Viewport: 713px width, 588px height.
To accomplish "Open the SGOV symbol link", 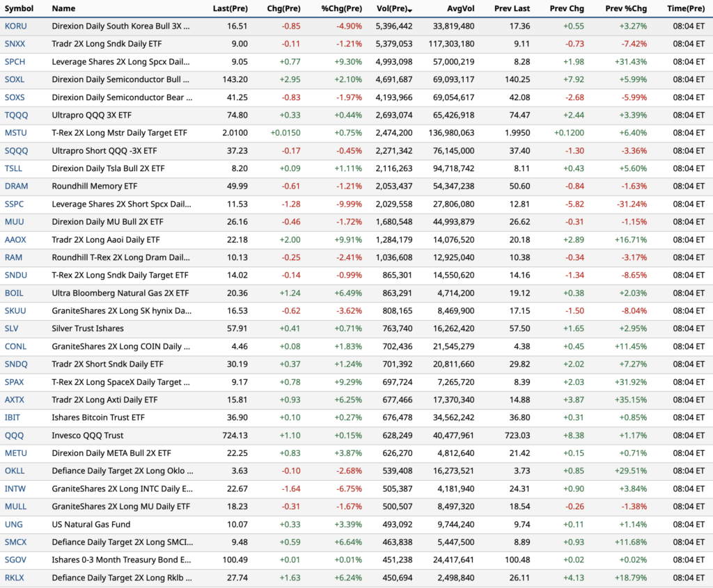I will (x=16, y=560).
